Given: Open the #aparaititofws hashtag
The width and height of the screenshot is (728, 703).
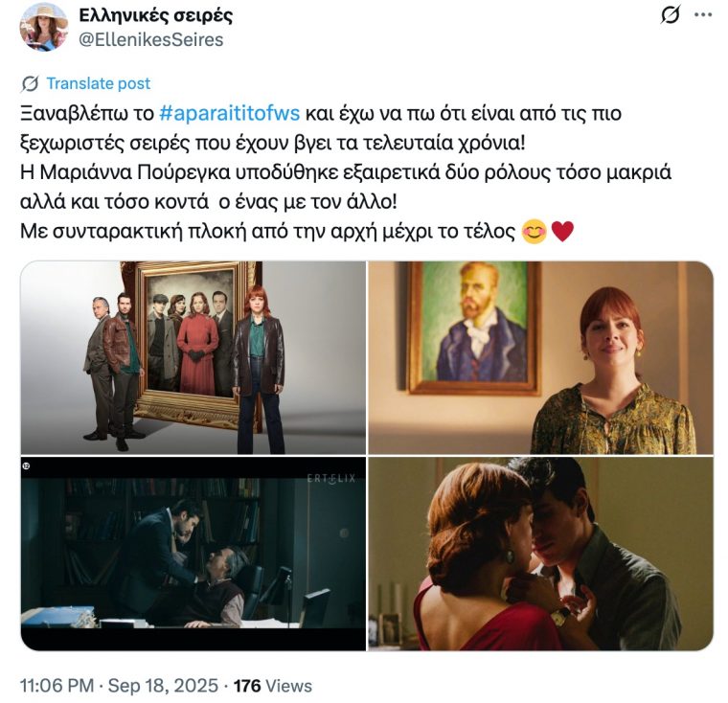Looking at the screenshot, I should [229, 113].
